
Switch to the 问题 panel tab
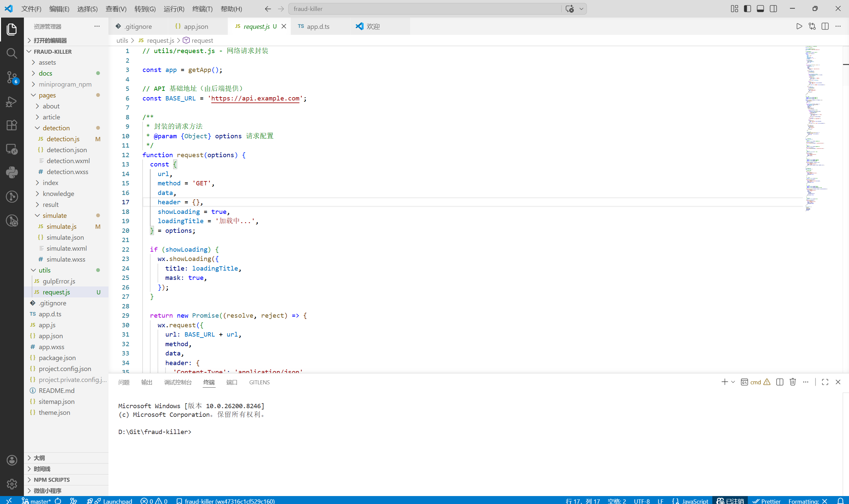[x=124, y=382]
